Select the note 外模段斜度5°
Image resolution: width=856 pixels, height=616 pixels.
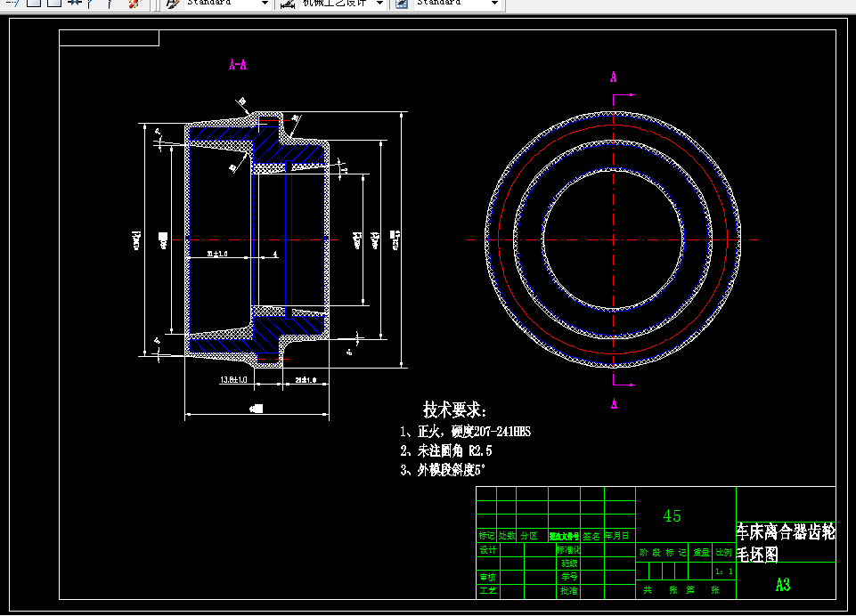[451, 470]
